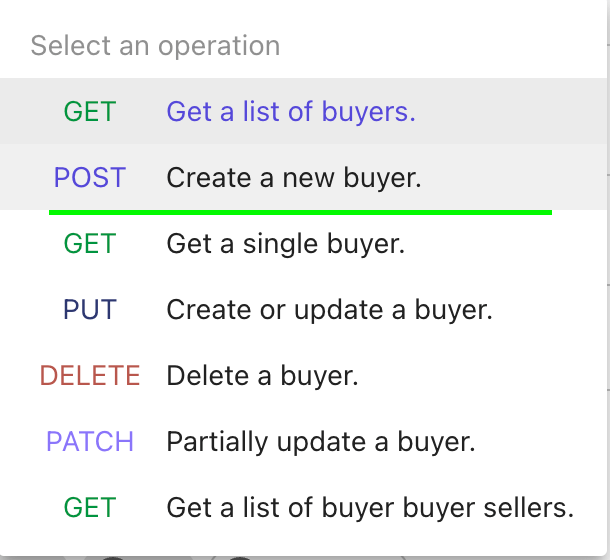The image size is (610, 560).
Task: Click the word 'Partially' in the PATCH row
Action: coord(208,441)
